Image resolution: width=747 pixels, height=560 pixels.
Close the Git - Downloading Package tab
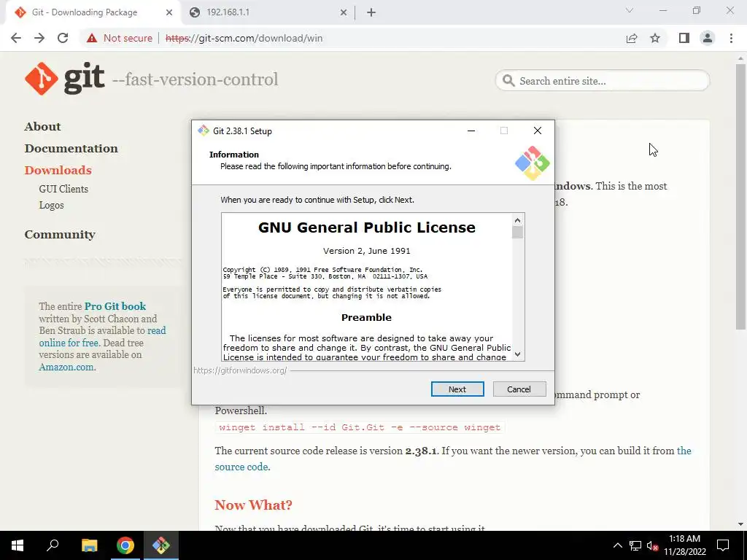click(169, 12)
